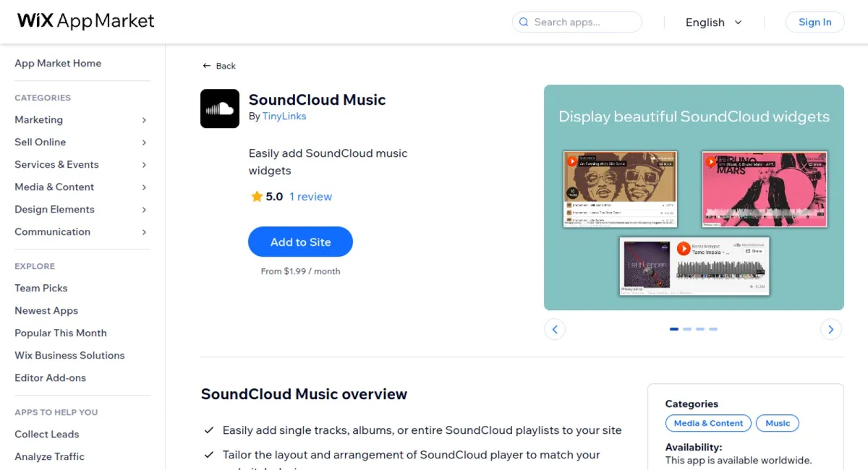Open the Design Elements category
868x470 pixels.
(x=54, y=210)
